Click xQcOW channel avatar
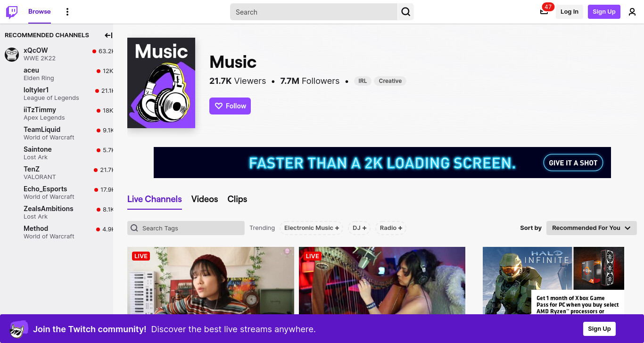 pyautogui.click(x=12, y=54)
